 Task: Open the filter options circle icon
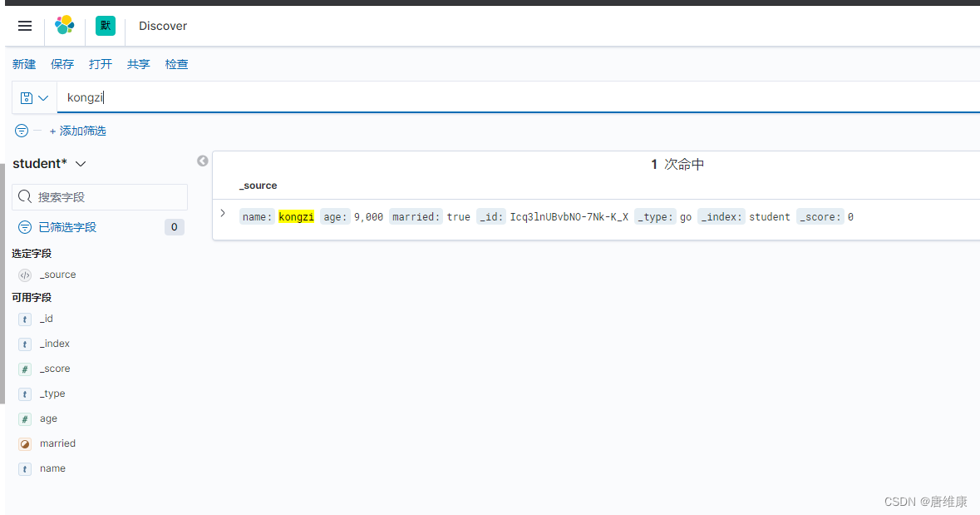click(x=22, y=131)
